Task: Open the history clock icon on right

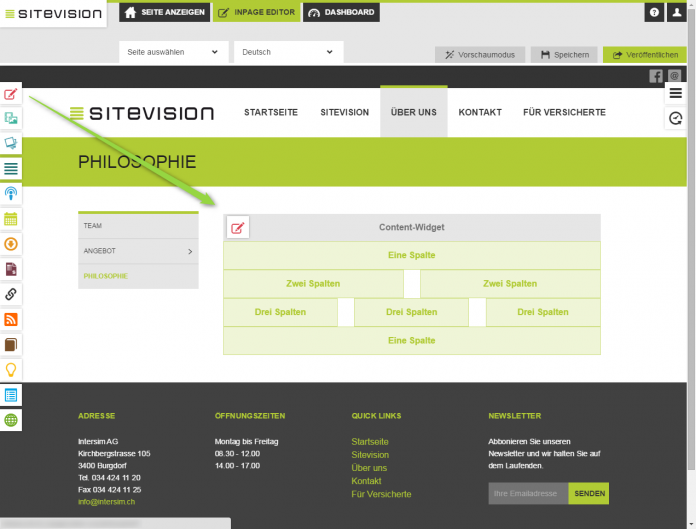Action: [676, 118]
